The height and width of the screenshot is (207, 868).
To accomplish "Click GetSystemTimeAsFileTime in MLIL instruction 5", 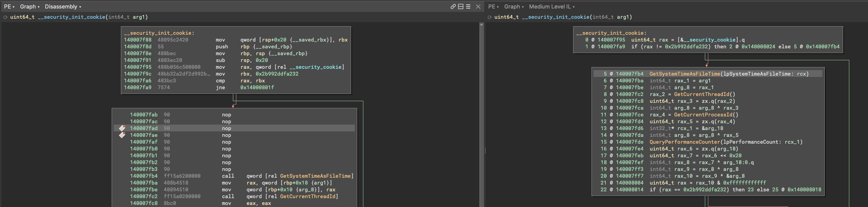I will click(x=685, y=74).
